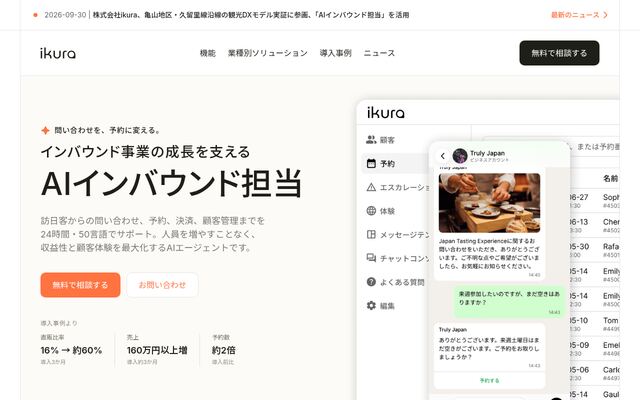Click the 2026-09-30 news date

[65, 15]
